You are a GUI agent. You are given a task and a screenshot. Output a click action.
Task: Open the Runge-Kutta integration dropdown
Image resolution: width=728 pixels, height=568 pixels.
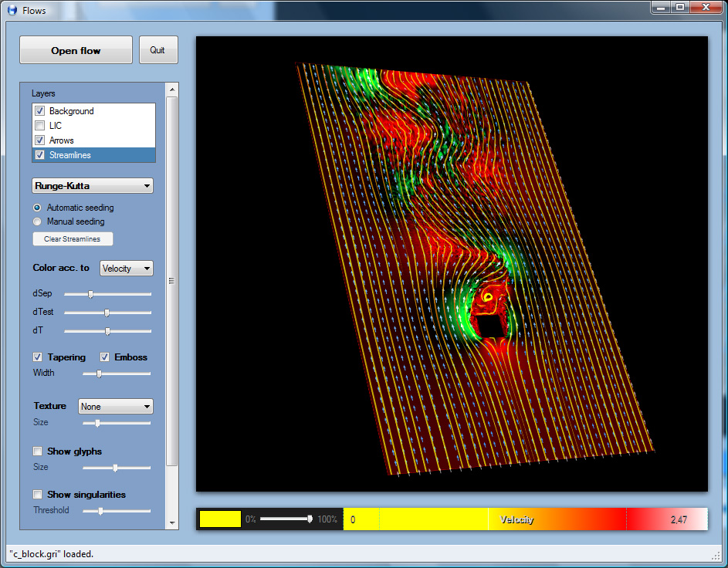pyautogui.click(x=93, y=186)
